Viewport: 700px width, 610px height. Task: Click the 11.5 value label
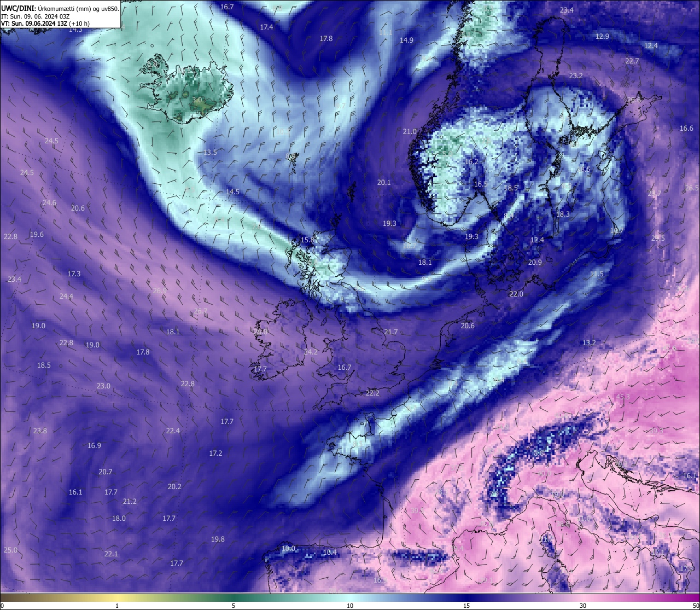click(x=597, y=274)
